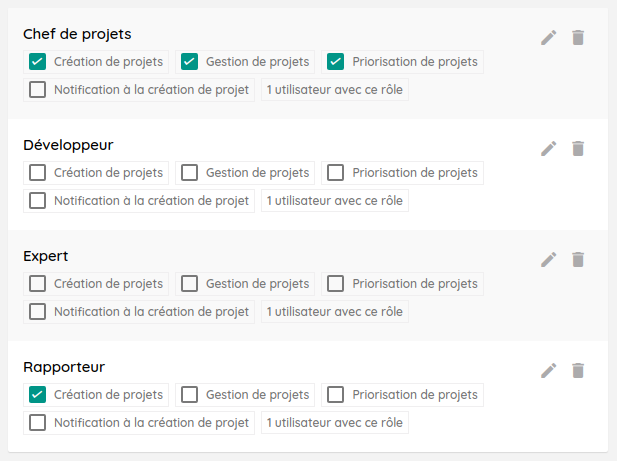617x461 pixels.
Task: Edit the Expert role
Action: point(548,259)
